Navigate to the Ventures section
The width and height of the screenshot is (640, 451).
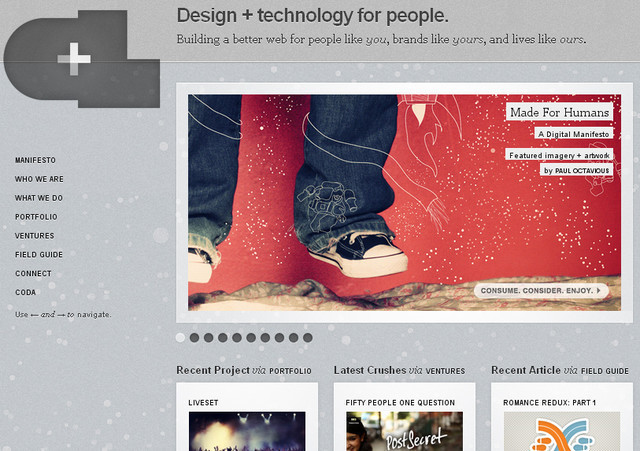pos(34,236)
